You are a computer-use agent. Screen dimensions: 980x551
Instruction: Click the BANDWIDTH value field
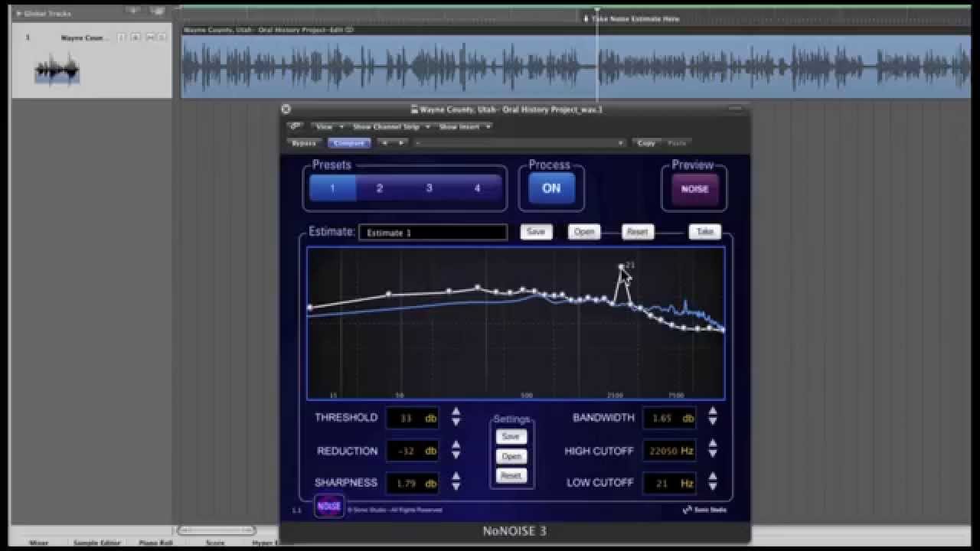(x=670, y=418)
